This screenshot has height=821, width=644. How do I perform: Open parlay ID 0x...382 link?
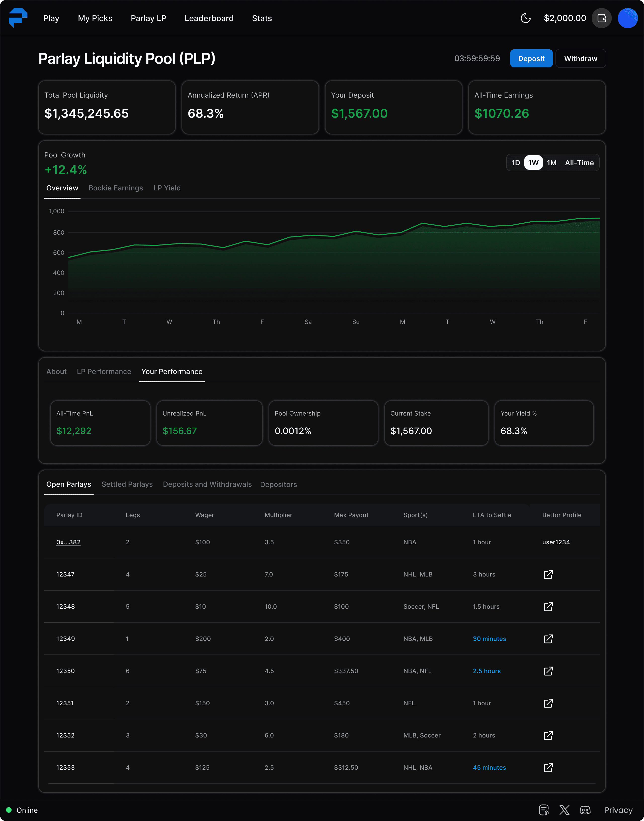[x=68, y=542]
